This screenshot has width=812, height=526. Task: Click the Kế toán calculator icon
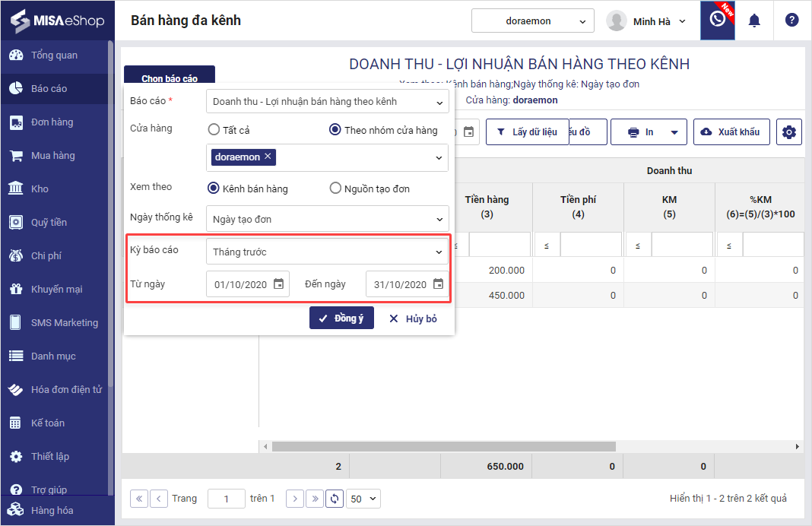16,423
